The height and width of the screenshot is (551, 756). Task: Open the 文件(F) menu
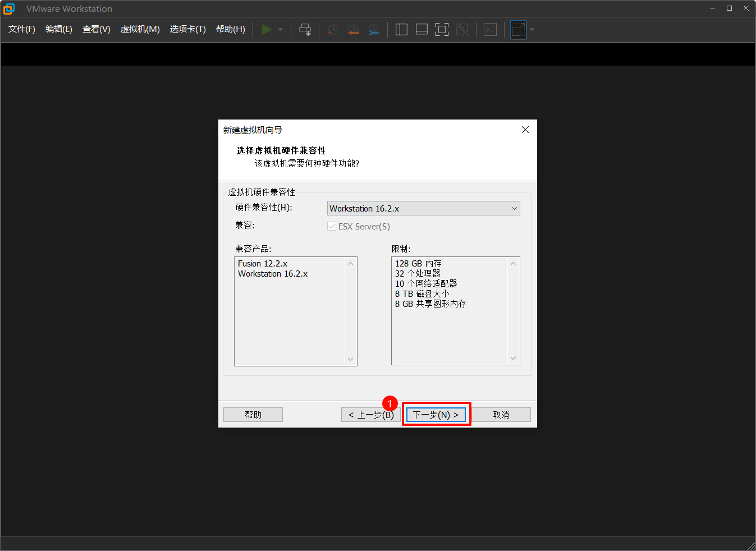[x=22, y=29]
